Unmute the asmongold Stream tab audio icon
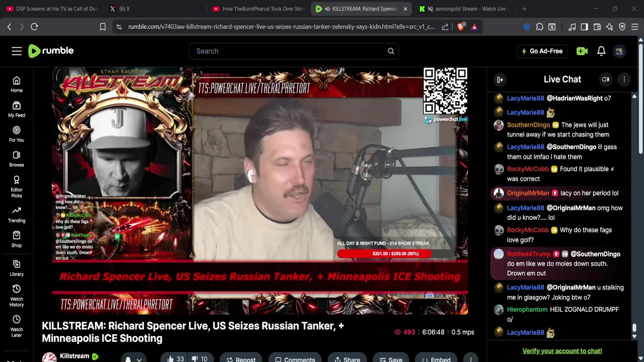Screen dimensions: 644x362 tap(430, 9)
